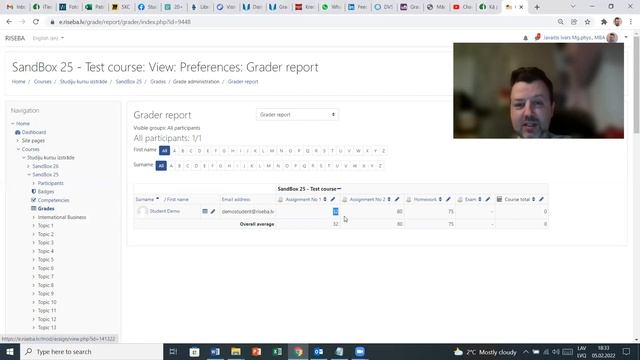
Task: Click Homework activity icon
Action: 409,199
